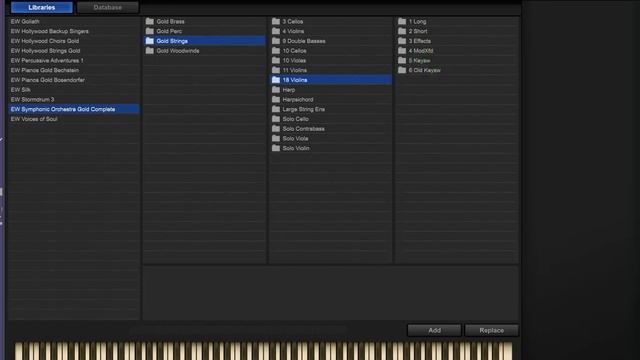Screen dimensions: 640x360
Task: Switch to the Libraries tab
Action: click(x=42, y=7)
